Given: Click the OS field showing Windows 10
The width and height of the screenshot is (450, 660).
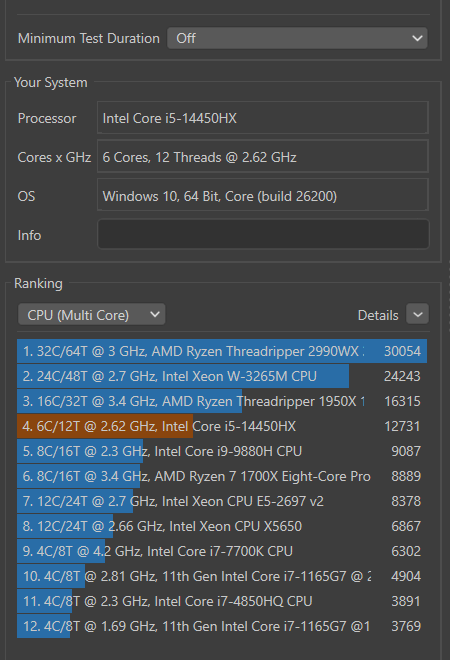Looking at the screenshot, I should tap(263, 196).
